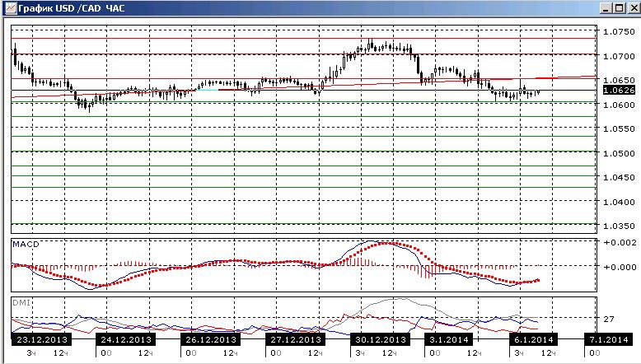641x364 pixels.
Task: Click the MACD +0.002 scale label
Action: click(620, 243)
